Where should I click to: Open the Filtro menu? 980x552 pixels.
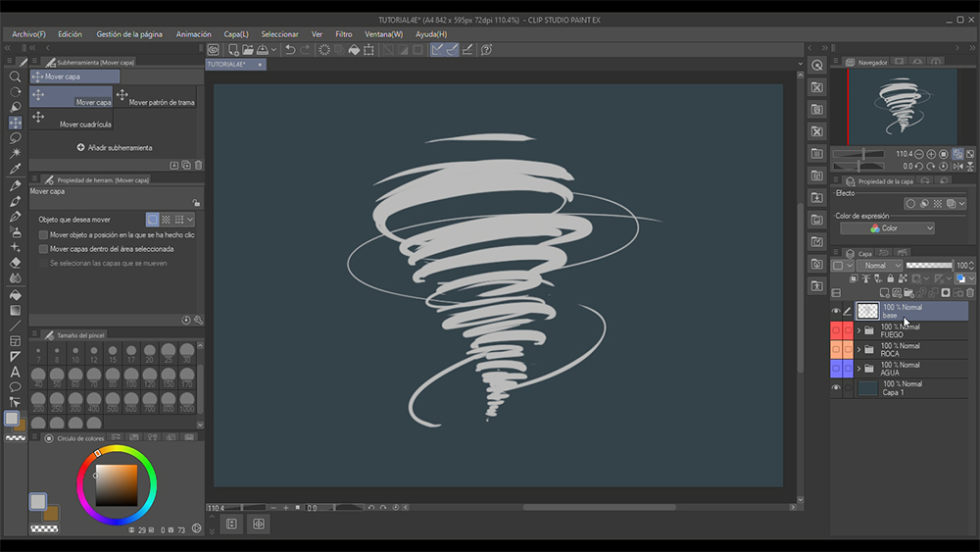click(343, 34)
